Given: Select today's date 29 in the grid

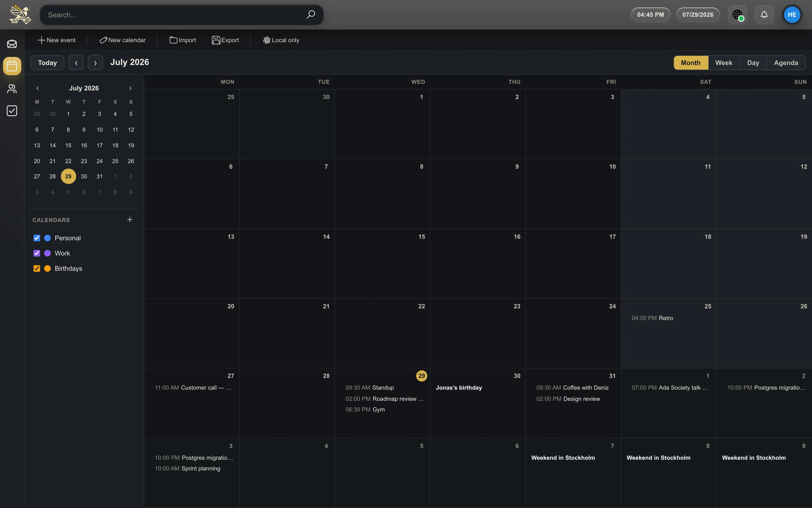Looking at the screenshot, I should tap(421, 376).
